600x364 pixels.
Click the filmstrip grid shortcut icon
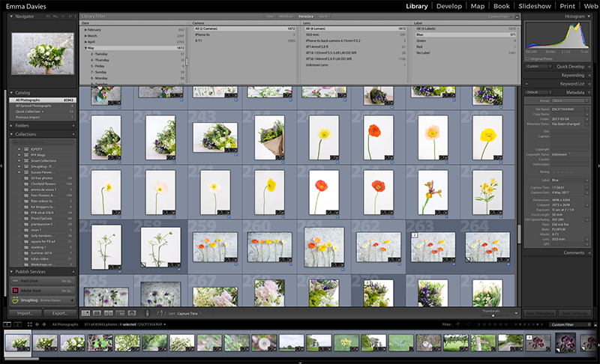pyautogui.click(x=29, y=324)
